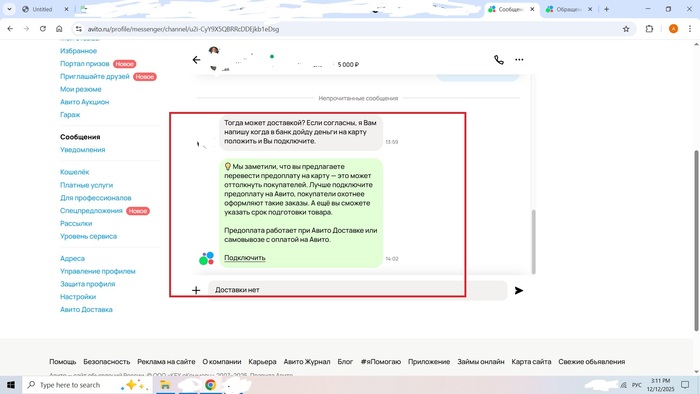Viewport: 700px width, 394px height.
Task: Click the message field containing Доставки нет
Action: point(357,290)
